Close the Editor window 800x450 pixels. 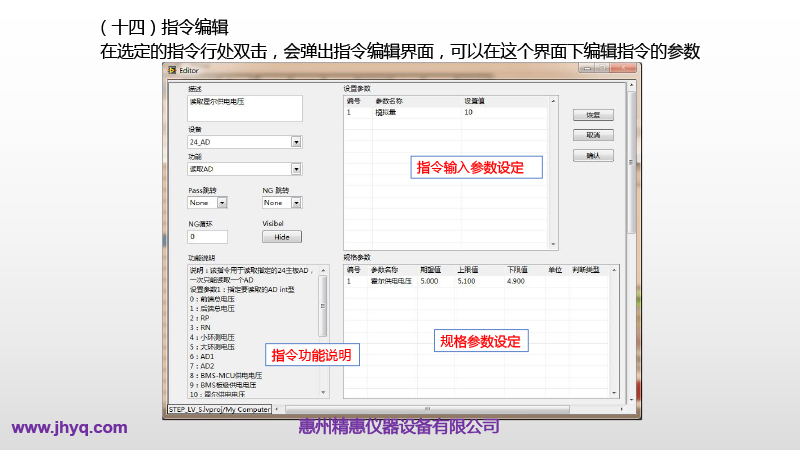623,68
